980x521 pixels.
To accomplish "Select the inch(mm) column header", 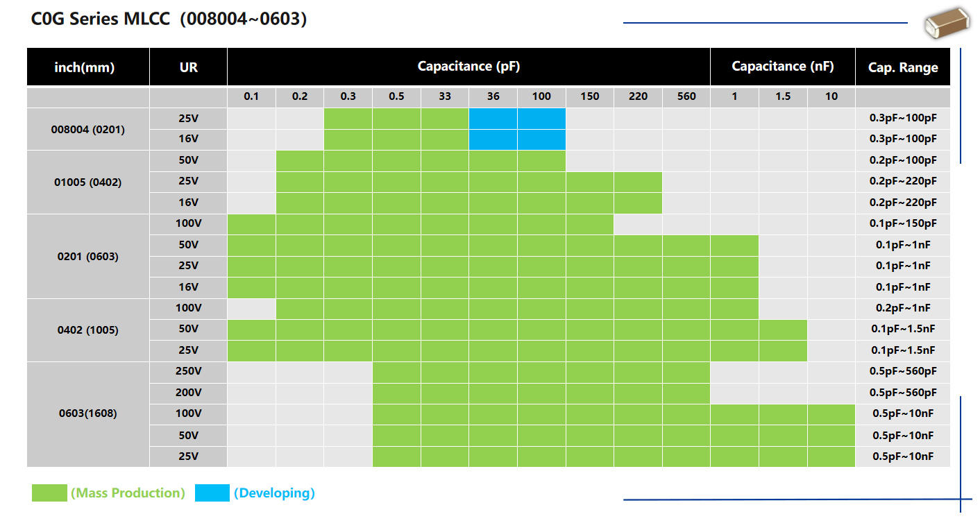I will coord(87,67).
